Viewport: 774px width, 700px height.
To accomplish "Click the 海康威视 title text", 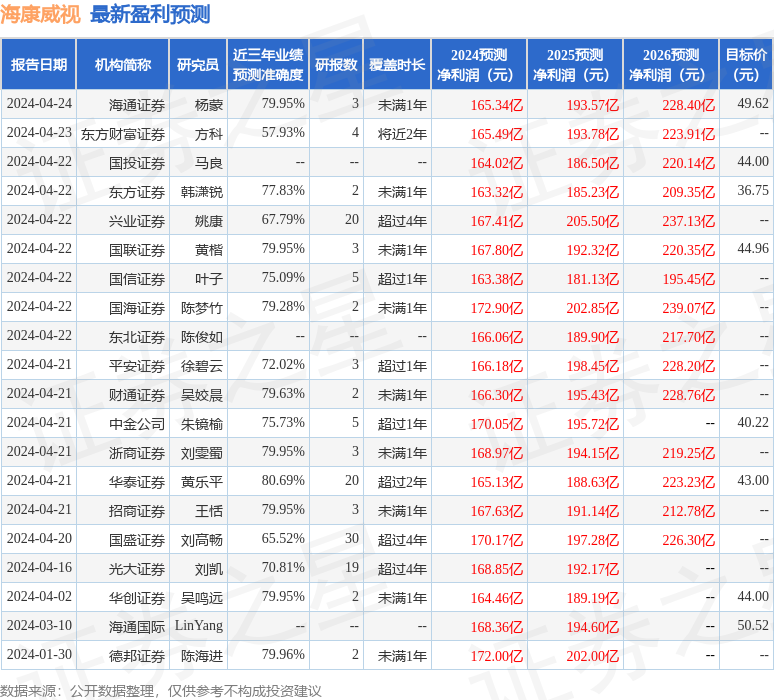I will coord(40,14).
